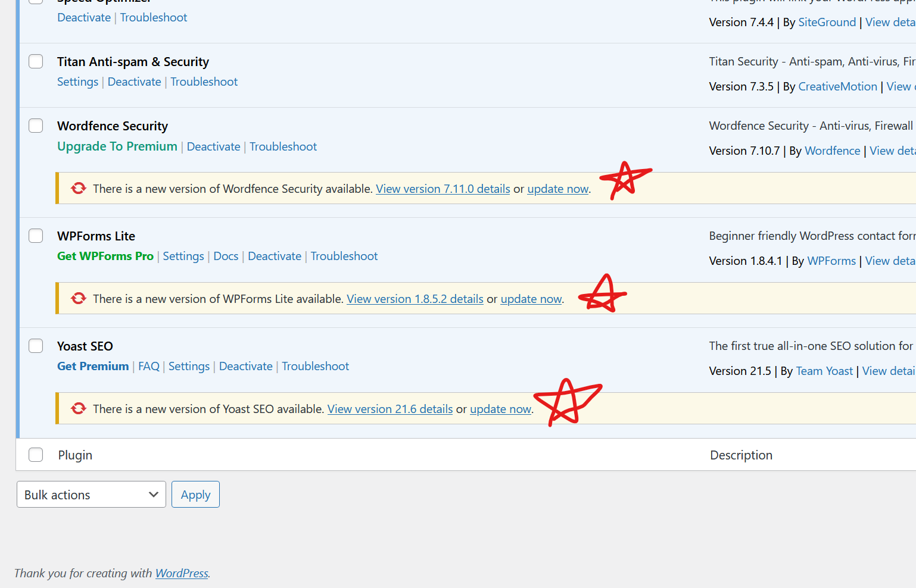Viewport: 916px width, 588px height.
Task: Click the FAQ link under Yoast SEO
Action: click(149, 366)
